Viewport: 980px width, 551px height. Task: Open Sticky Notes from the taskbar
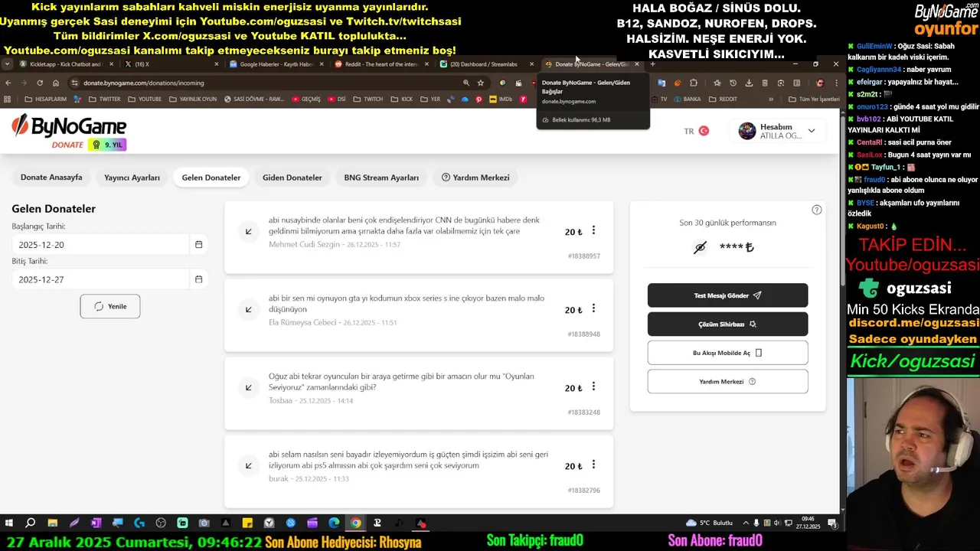pos(247,523)
